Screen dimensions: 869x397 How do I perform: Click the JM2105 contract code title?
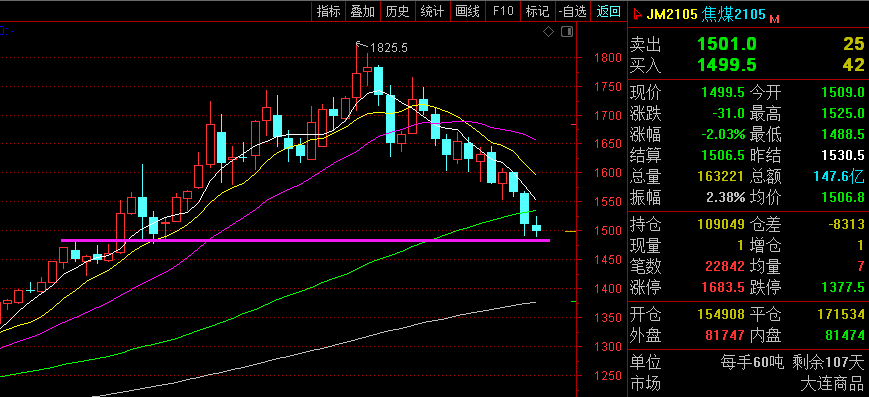[x=671, y=14]
